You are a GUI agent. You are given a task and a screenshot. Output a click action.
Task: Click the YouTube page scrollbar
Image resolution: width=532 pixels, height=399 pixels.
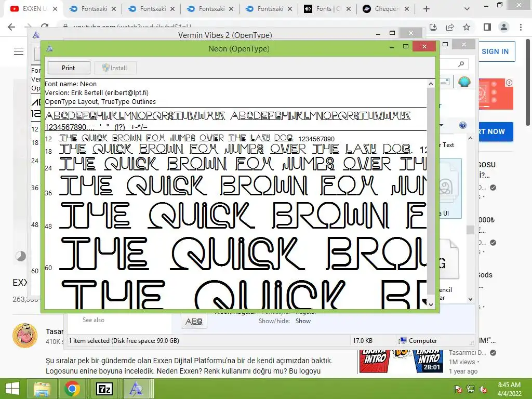point(528,82)
